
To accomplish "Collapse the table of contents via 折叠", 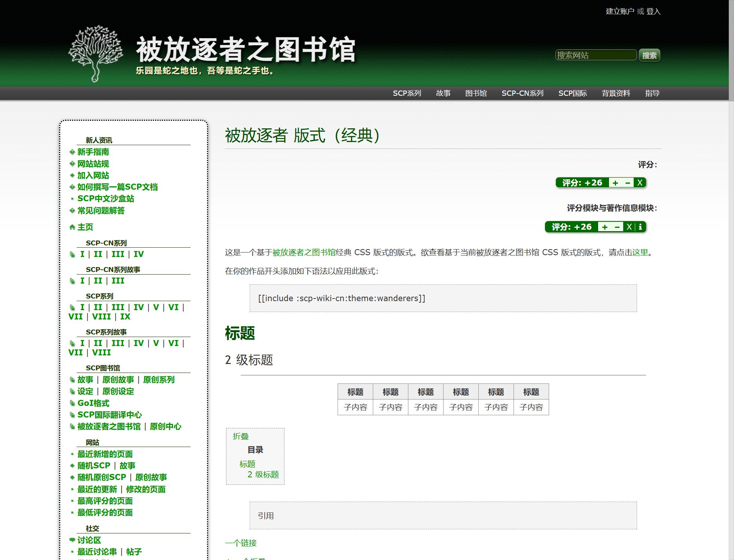I will click(x=240, y=436).
